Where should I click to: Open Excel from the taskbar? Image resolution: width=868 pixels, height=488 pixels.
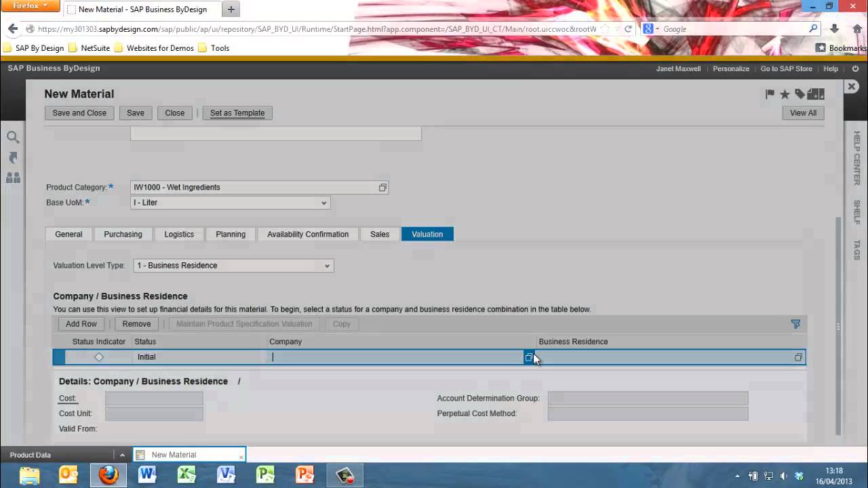[186, 475]
